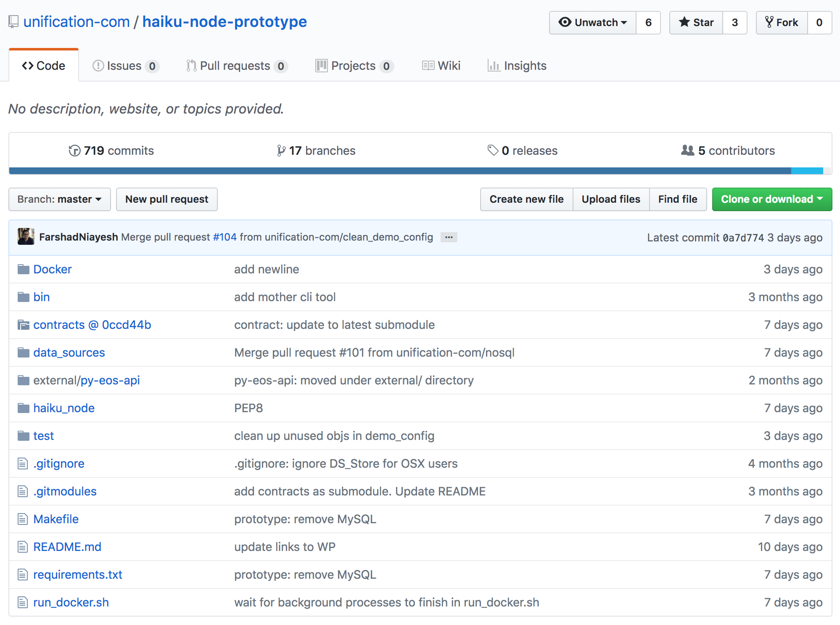This screenshot has width=840, height=625.
Task: Click the contributors people icon
Action: coord(688,150)
